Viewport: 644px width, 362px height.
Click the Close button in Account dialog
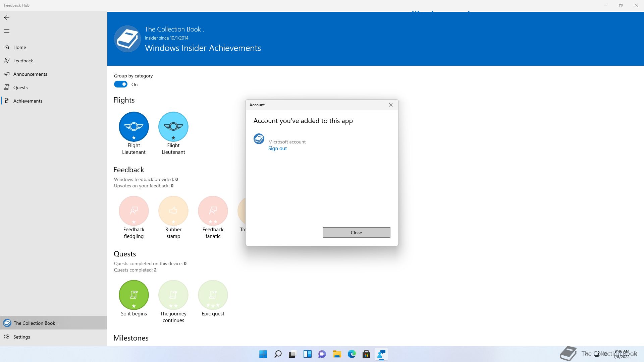(357, 233)
